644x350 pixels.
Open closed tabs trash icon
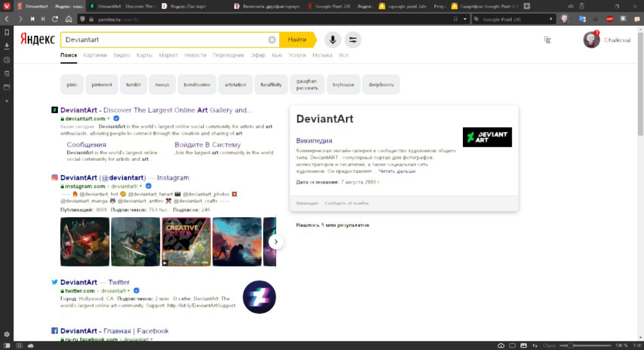(582, 6)
